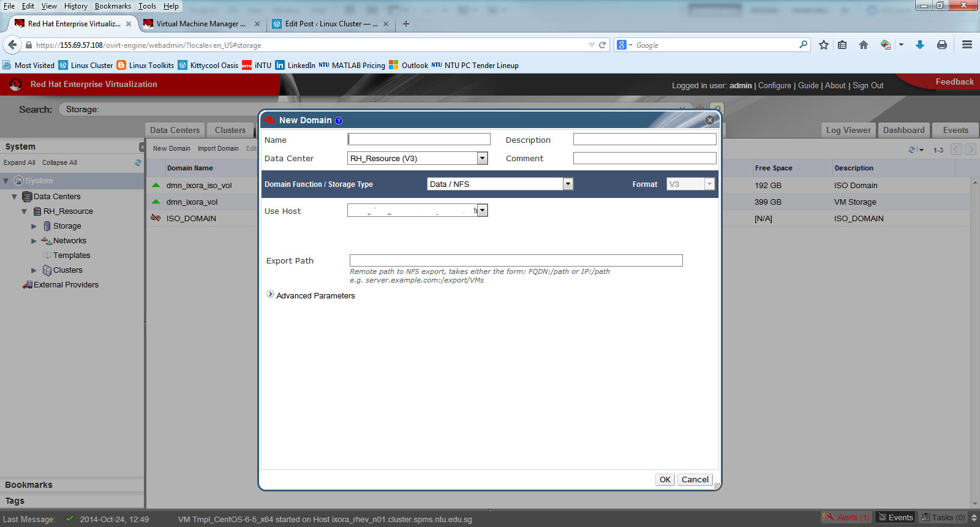Open the Data Center dropdown

pyautogui.click(x=482, y=159)
